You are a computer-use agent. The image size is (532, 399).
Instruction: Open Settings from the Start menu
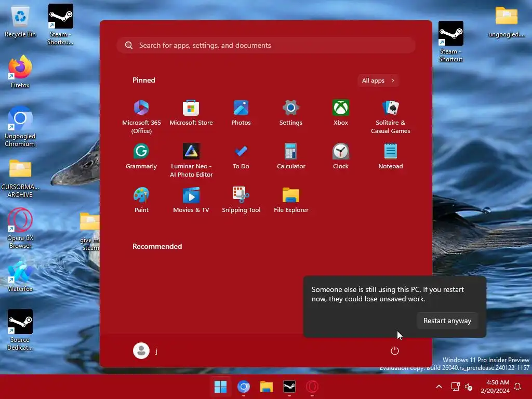(x=291, y=113)
